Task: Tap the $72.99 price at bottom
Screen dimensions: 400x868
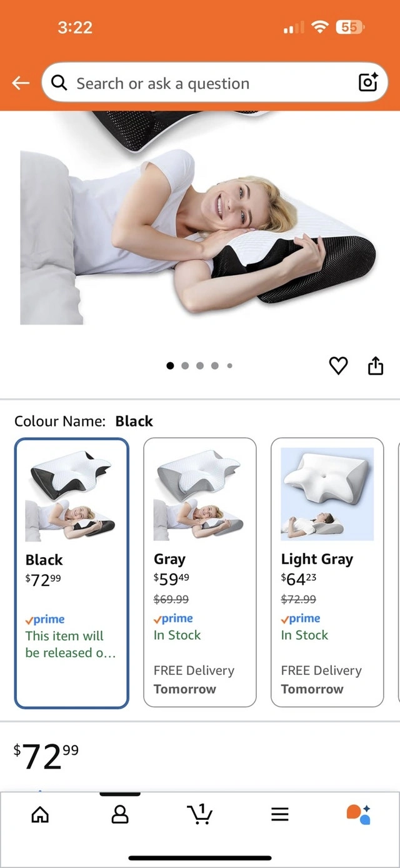Action: pos(46,756)
